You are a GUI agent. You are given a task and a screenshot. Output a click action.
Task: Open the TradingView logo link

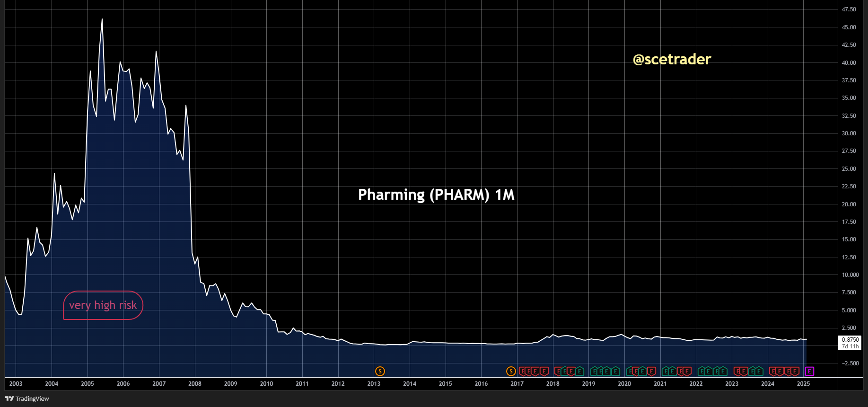(x=27, y=398)
